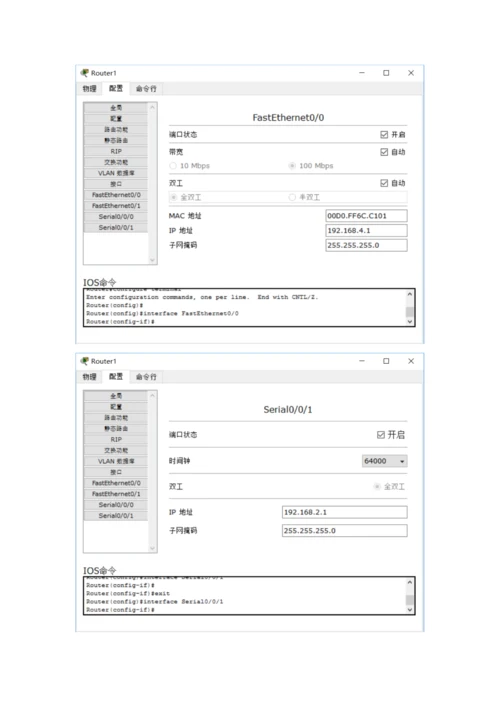Screen dimensions: 500x707
Task: Select 全双工 radio in FastEthernet0/0 panel
Action: [173, 197]
